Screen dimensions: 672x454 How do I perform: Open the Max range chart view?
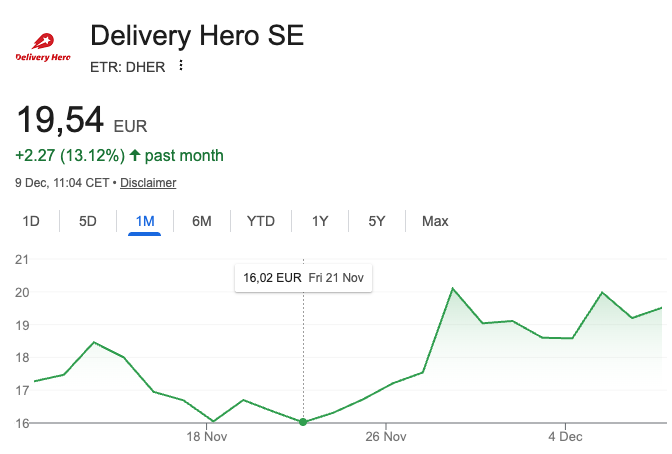pos(435,221)
